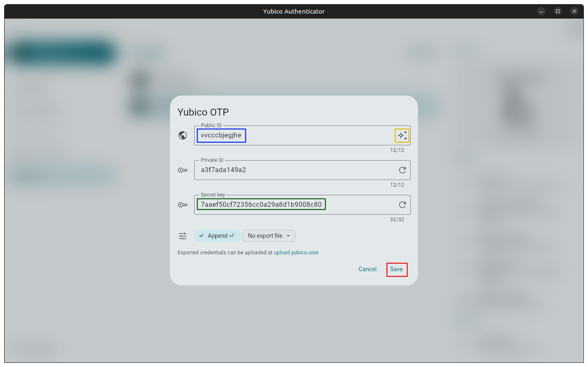Click the key icon beside Private ID
Viewport: 588px width, 367px height.
click(x=183, y=170)
